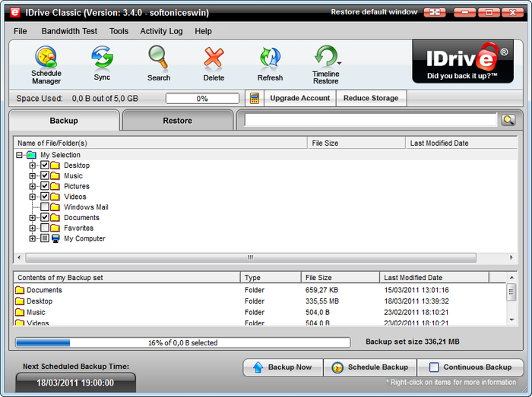The width and height of the screenshot is (532, 397).
Task: Click the horizontal scrollbar in tree panel
Action: 251,257
